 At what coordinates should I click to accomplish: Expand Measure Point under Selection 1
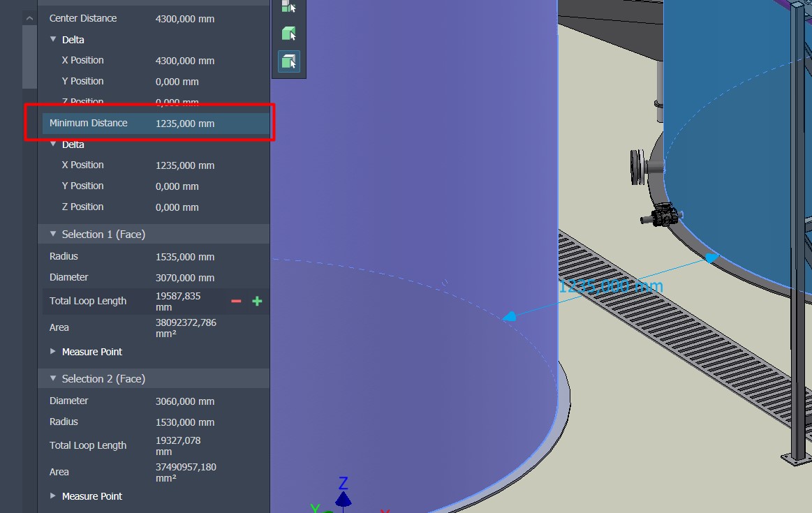pyautogui.click(x=53, y=352)
